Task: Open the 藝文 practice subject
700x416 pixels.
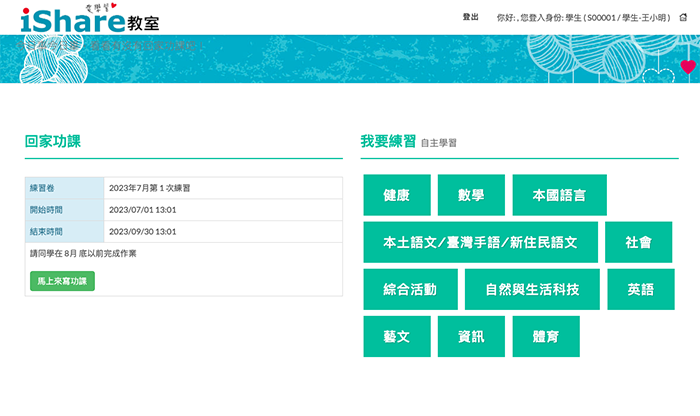Action: click(x=397, y=336)
